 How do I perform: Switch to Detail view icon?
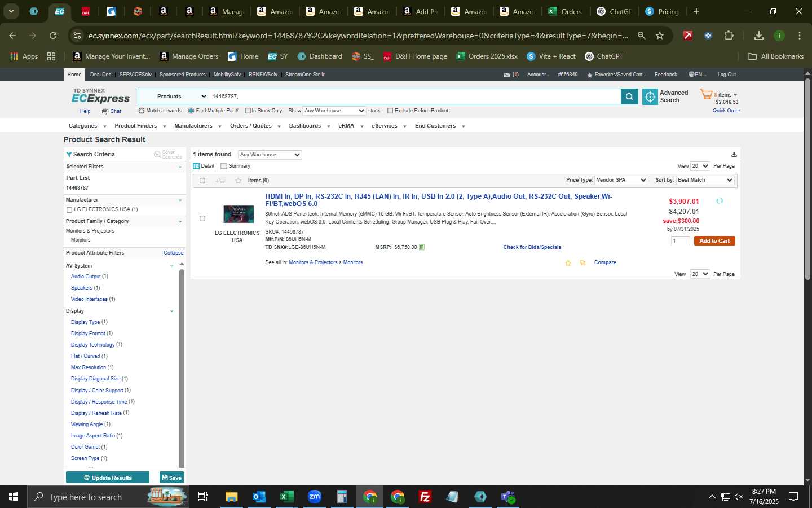[x=196, y=166]
